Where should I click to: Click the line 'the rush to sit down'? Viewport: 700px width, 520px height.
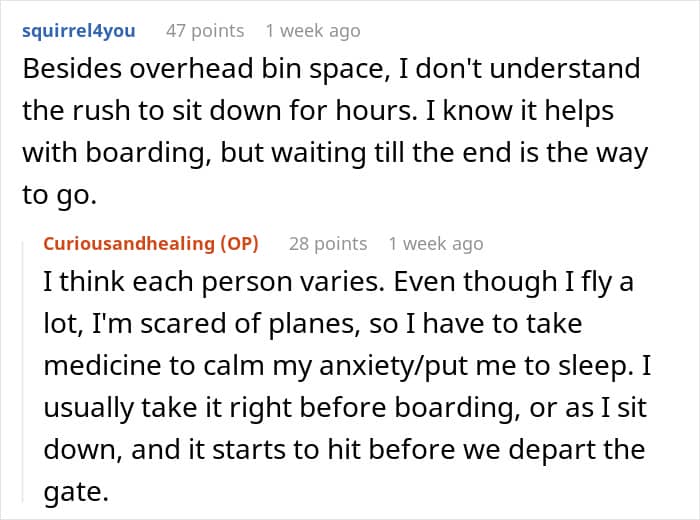318,111
